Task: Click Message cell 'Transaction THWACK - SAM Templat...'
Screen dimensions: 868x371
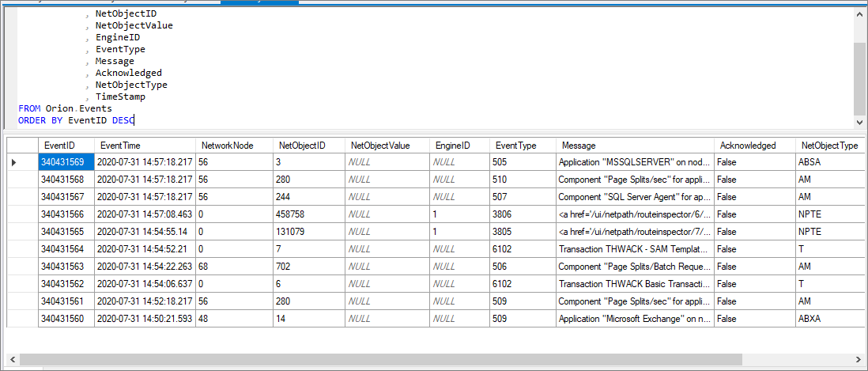Action: pos(635,248)
